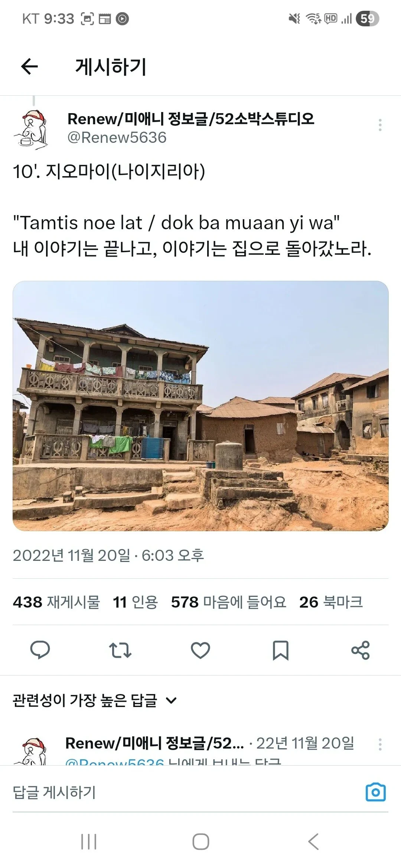Like the post with heart icon

pos(200,650)
